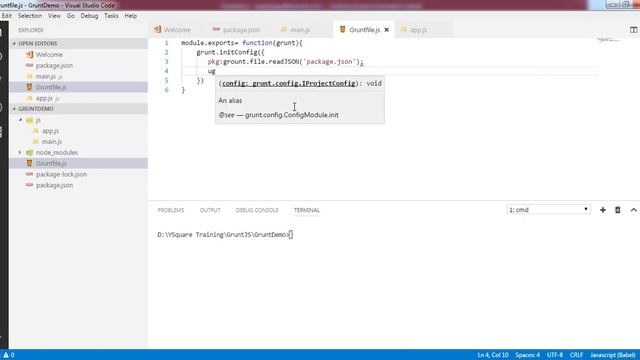
Task: Maximize panel with the up chevron
Action: coord(633,210)
